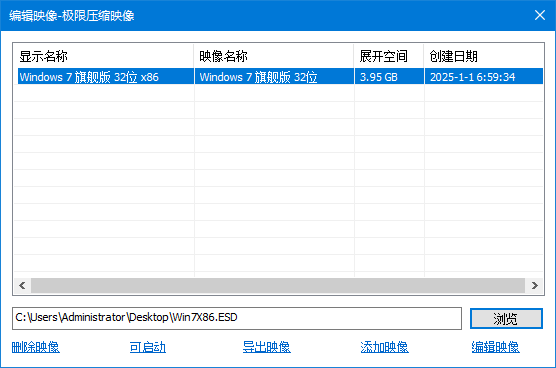Click the horizontal scrollbar right arrow
556x368 pixels.
[x=535, y=285]
